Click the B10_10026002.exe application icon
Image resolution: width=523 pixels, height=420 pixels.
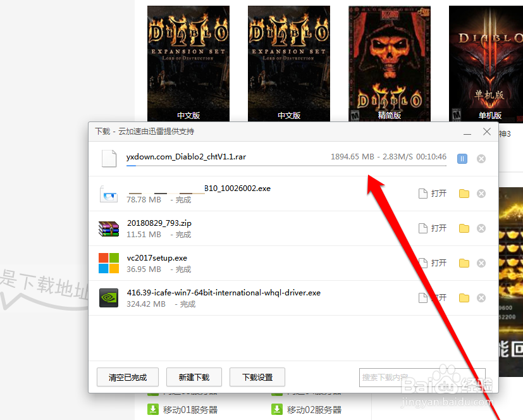[109, 194]
